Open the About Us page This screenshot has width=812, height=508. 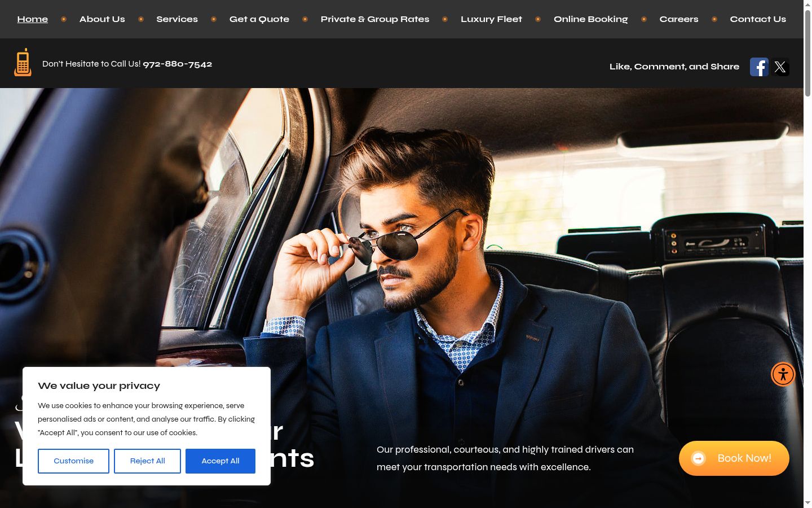pos(102,19)
